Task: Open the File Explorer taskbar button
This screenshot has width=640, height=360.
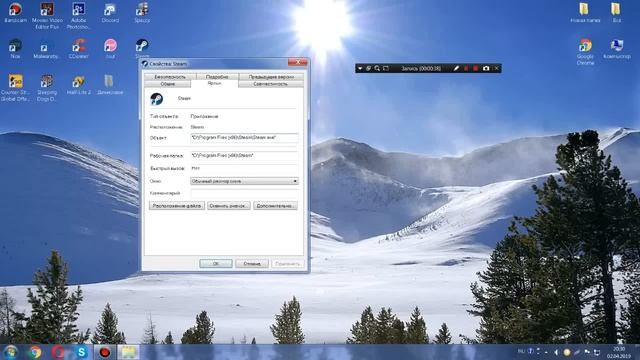Action: point(128,352)
